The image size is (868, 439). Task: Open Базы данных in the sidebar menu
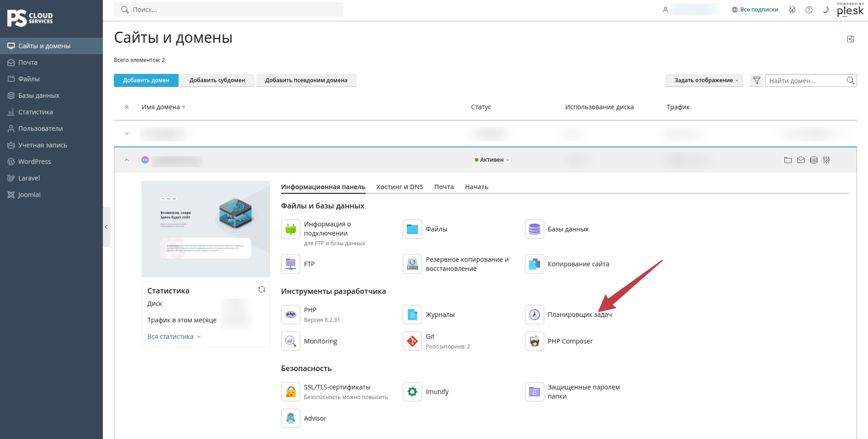tap(39, 96)
